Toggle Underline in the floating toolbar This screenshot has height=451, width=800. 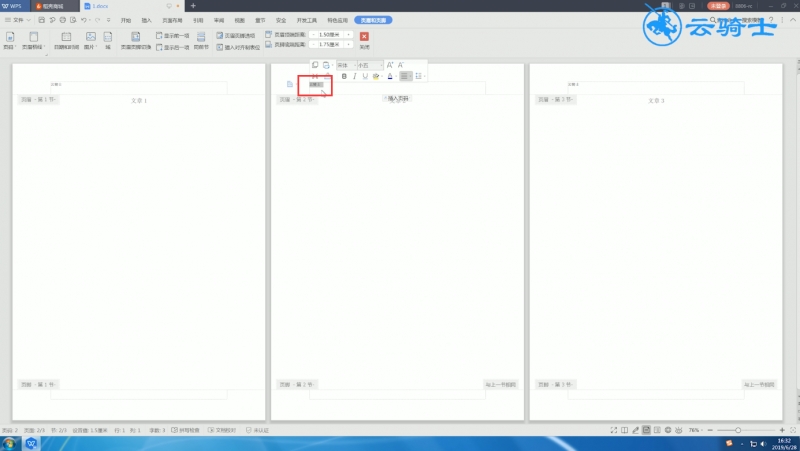[x=365, y=76]
